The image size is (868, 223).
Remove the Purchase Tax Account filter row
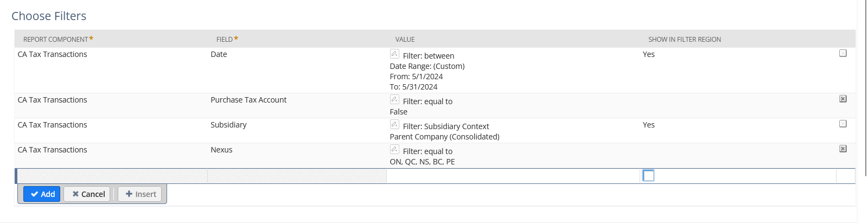coord(843,99)
